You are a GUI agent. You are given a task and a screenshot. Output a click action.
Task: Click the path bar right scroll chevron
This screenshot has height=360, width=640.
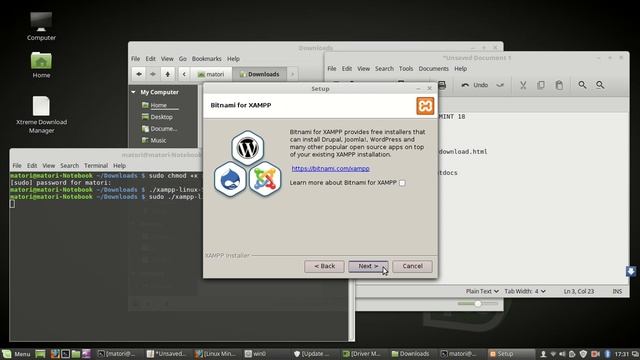click(x=292, y=74)
